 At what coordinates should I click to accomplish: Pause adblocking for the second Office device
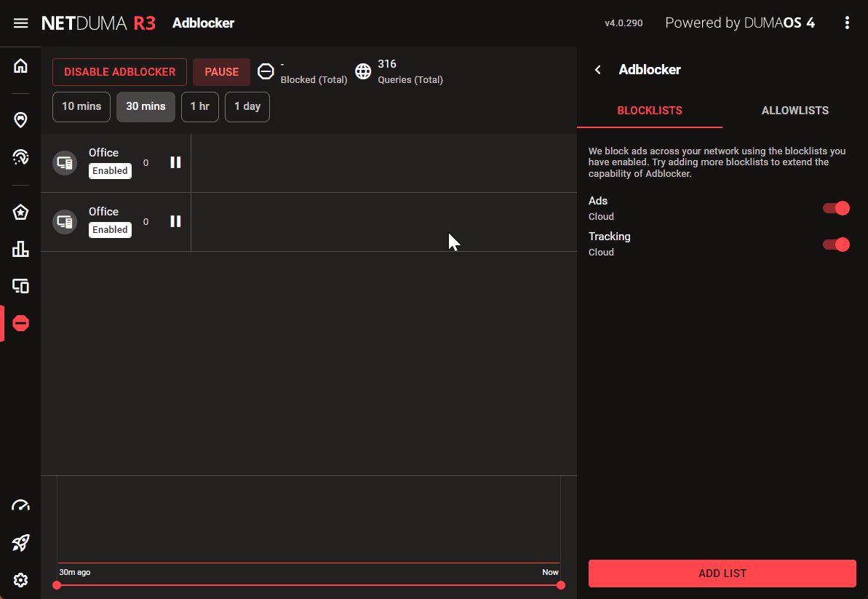point(175,221)
